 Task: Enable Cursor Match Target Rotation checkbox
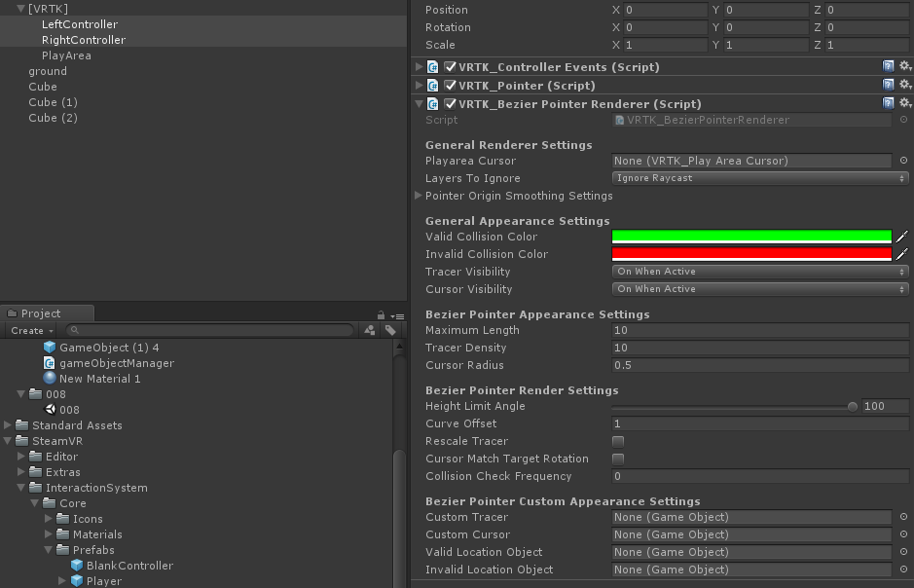click(618, 459)
